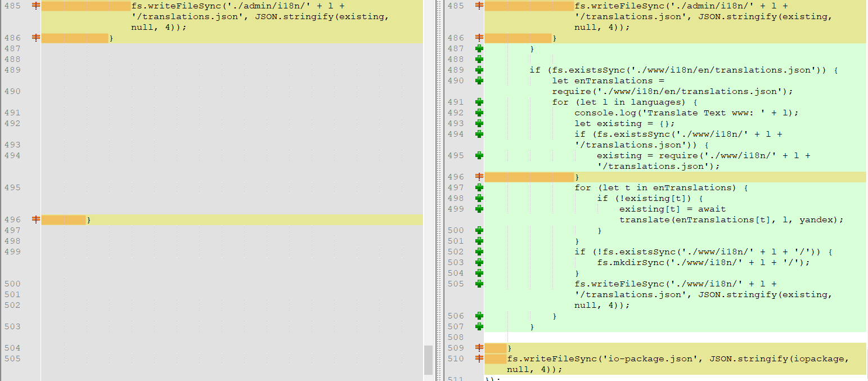The image size is (868, 381).
Task: Click changed-line marker at line 496, left pane
Action: coord(36,219)
